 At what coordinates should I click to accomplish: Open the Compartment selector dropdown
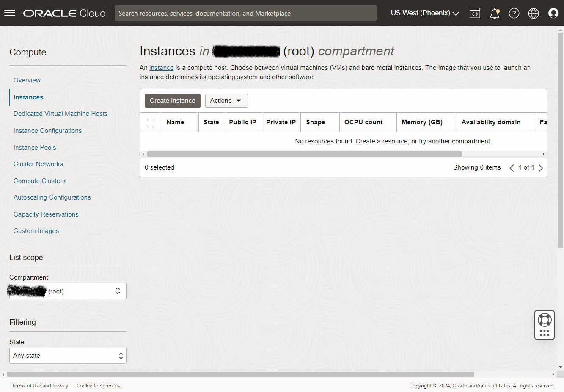point(68,291)
